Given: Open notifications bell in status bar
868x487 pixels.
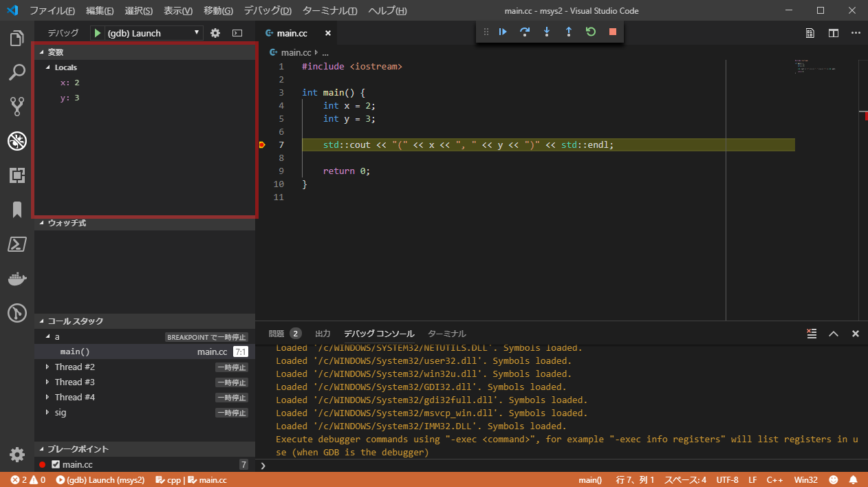Looking at the screenshot, I should click(853, 479).
